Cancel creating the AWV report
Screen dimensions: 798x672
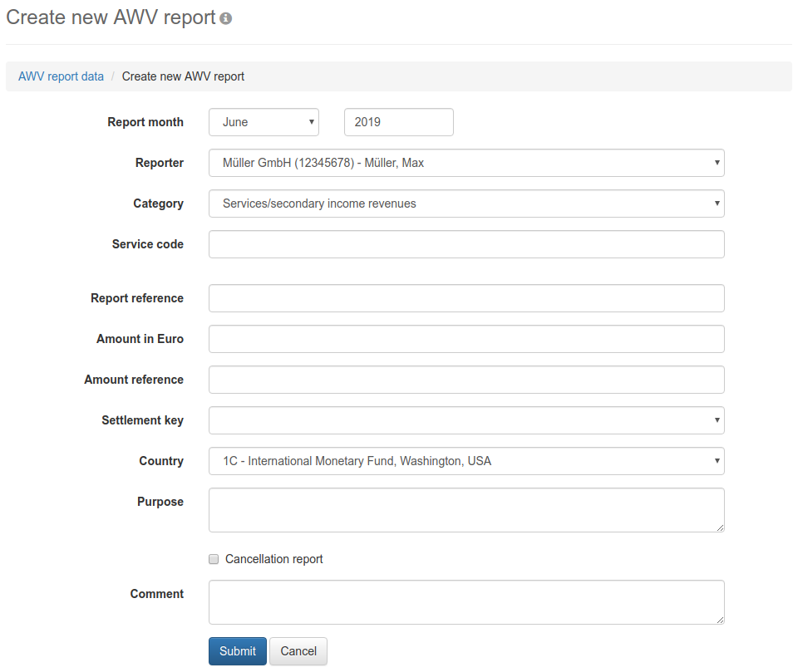click(298, 651)
